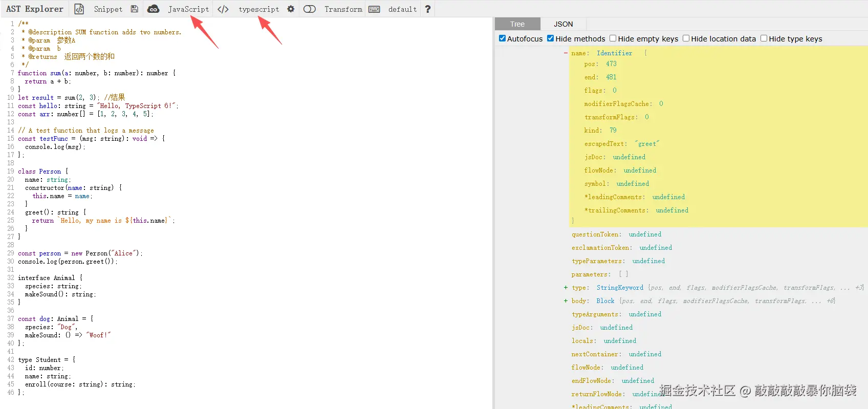Uncheck the Hide methods checkbox

tap(551, 38)
